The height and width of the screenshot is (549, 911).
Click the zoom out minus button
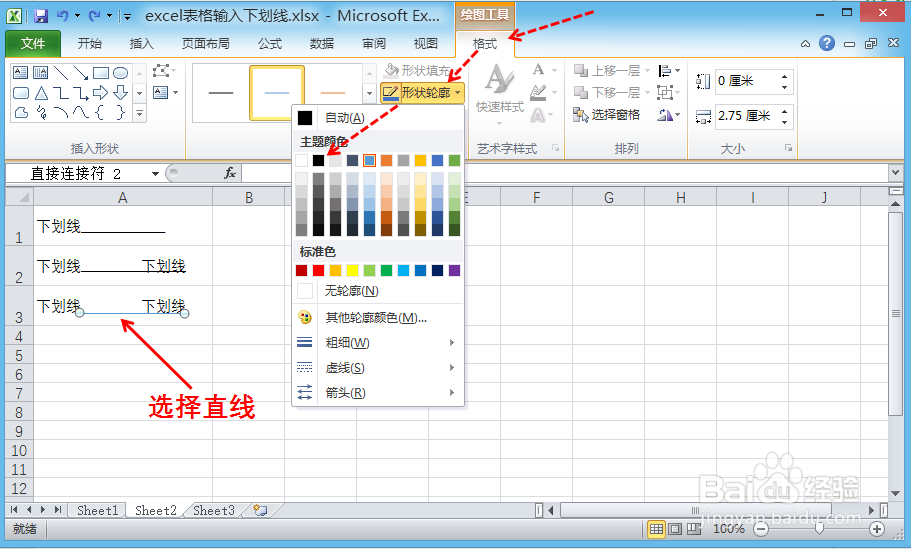[761, 529]
